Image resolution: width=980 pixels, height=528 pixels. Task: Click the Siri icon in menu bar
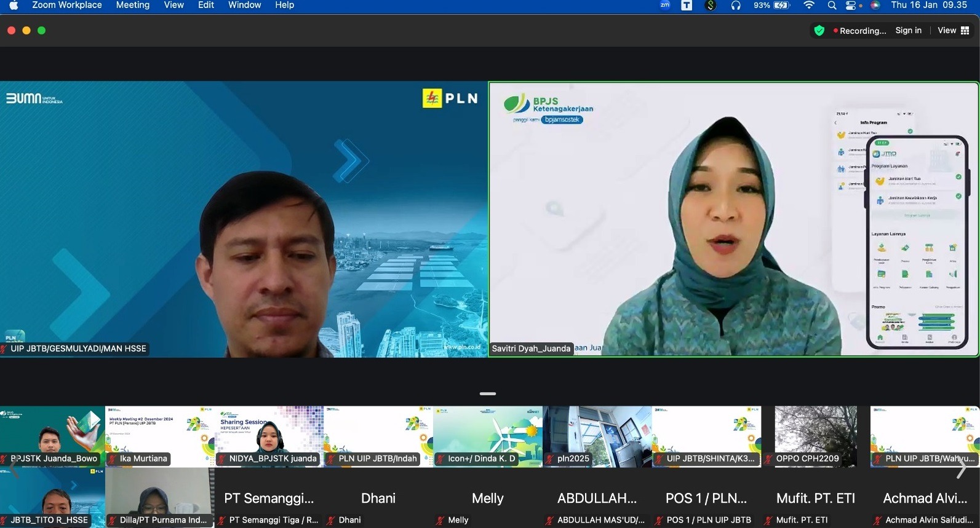point(875,5)
